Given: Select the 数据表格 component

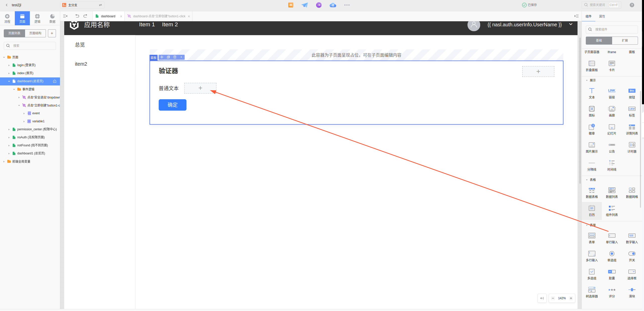Looking at the screenshot, I should (x=592, y=193).
